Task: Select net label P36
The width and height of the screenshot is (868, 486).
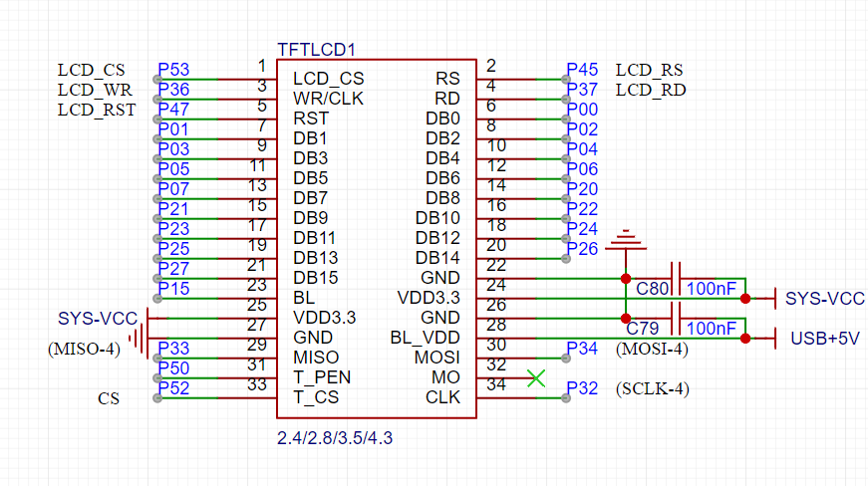Action: (x=173, y=90)
